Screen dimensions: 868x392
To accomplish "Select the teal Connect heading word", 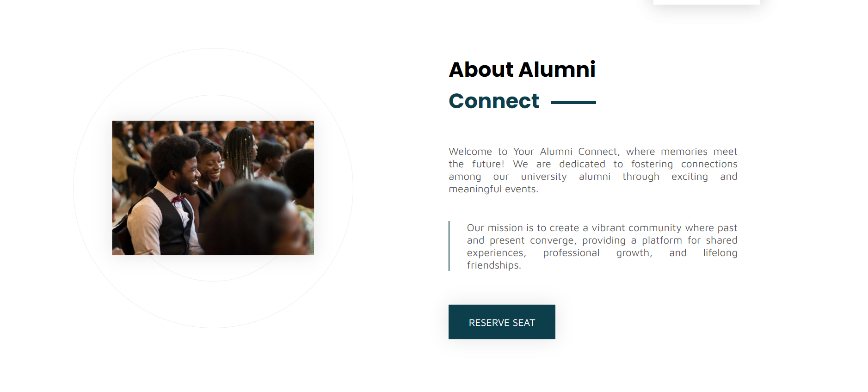I will tap(493, 101).
